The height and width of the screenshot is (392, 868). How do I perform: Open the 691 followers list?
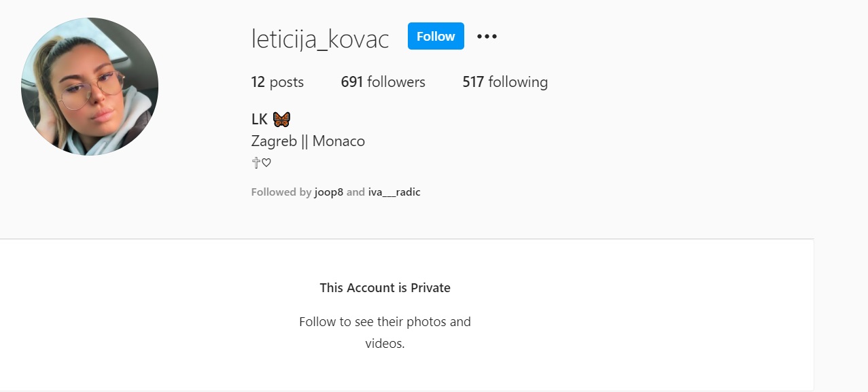point(383,82)
